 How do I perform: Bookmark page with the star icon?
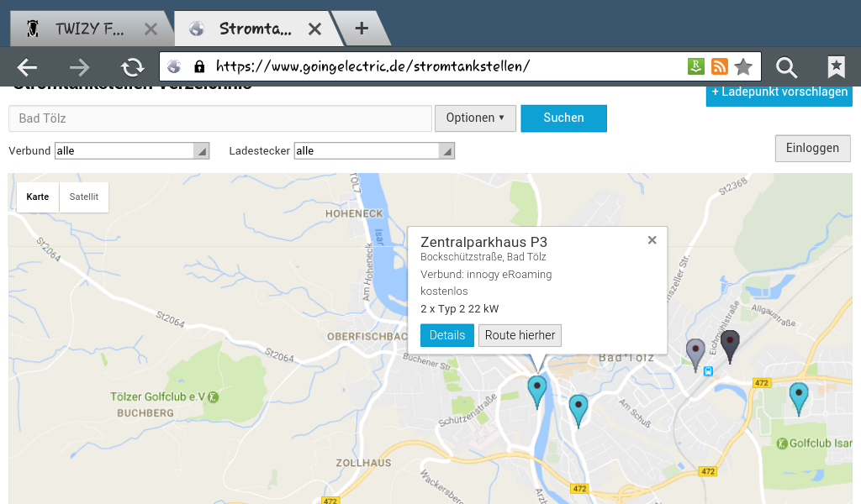[743, 67]
